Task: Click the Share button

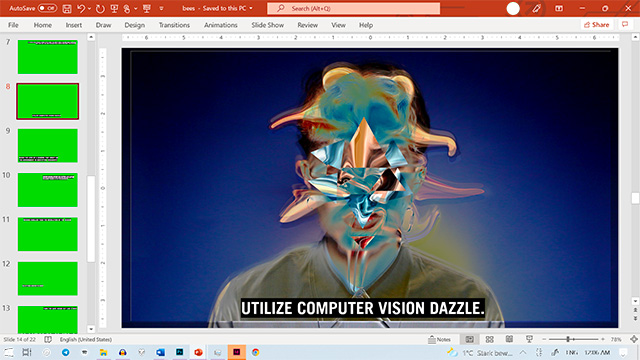Action: (x=597, y=24)
